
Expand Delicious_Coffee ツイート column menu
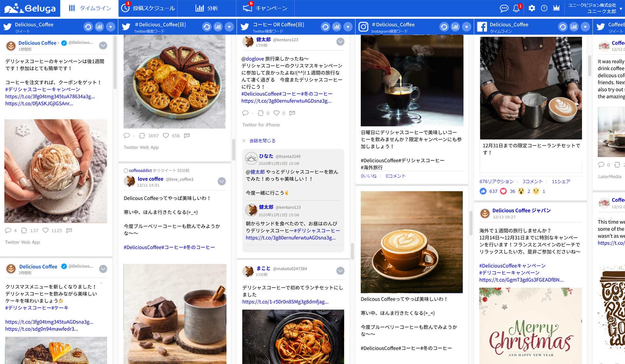pyautogui.click(x=111, y=27)
